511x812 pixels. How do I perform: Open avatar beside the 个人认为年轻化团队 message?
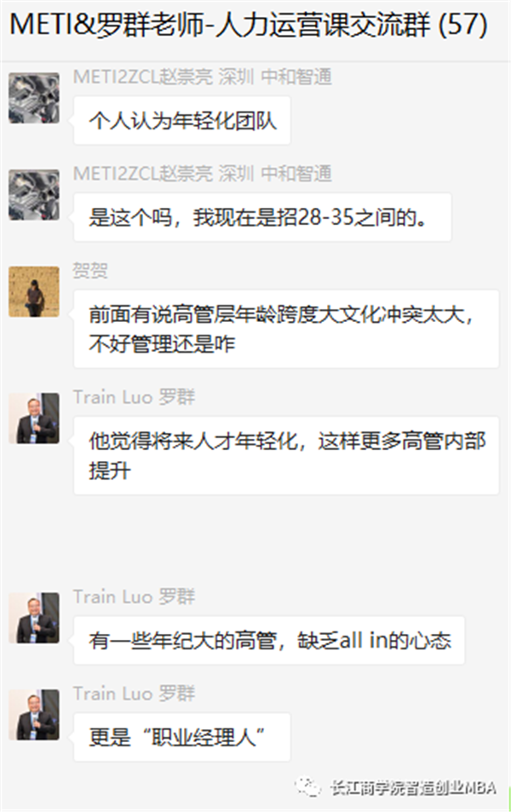click(x=34, y=98)
